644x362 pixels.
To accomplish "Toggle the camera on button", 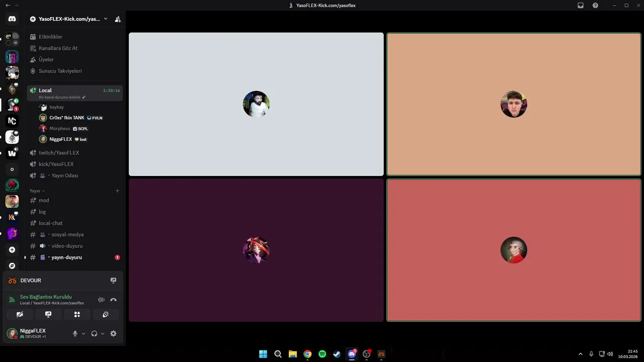I will coord(20,314).
